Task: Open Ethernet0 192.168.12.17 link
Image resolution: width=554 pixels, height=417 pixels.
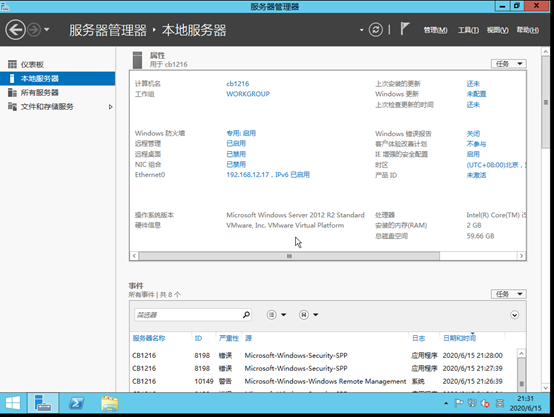Action: (x=268, y=175)
